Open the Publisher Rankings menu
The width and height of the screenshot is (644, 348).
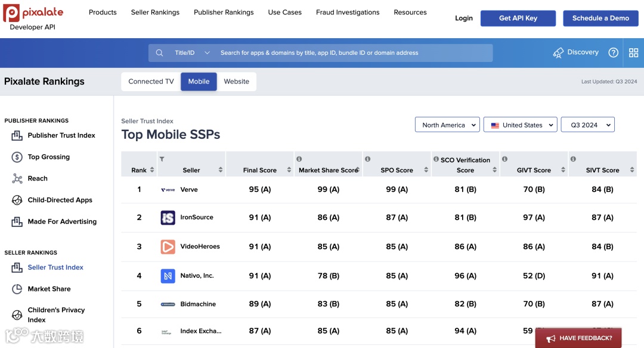tap(224, 13)
